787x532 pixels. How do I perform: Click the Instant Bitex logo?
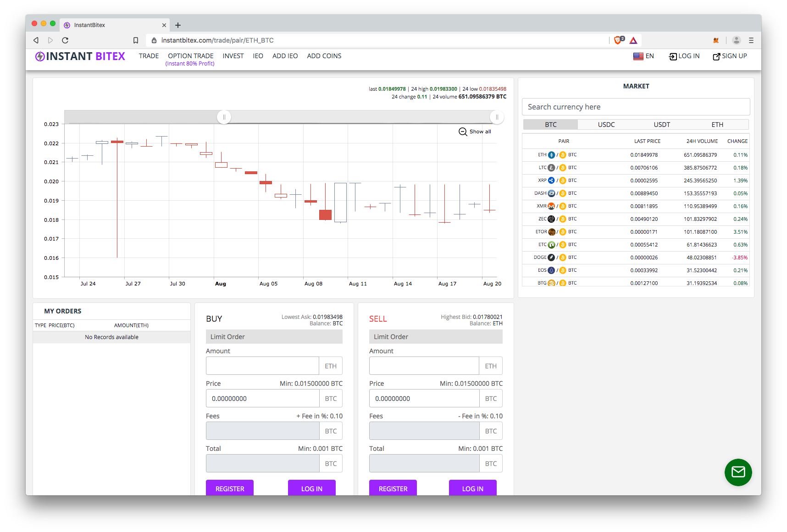pos(80,56)
